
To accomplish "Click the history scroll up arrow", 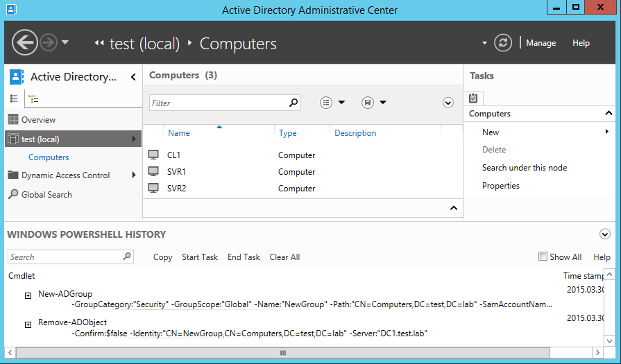I will [x=609, y=274].
